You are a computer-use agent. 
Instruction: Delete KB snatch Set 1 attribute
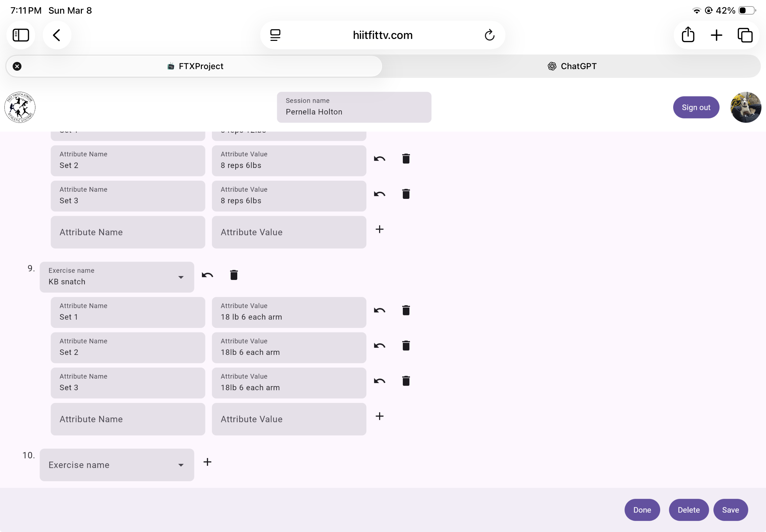(406, 310)
